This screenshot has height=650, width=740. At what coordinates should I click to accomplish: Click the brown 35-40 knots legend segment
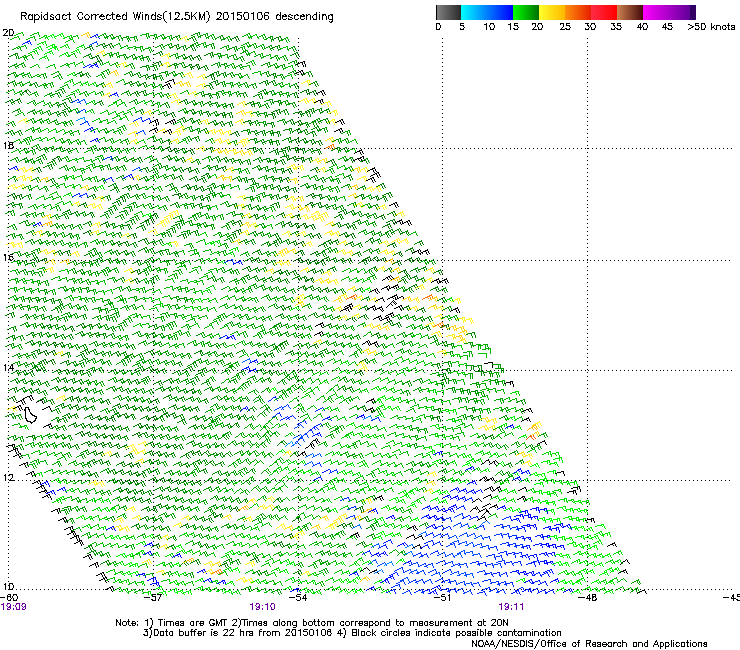click(630, 12)
